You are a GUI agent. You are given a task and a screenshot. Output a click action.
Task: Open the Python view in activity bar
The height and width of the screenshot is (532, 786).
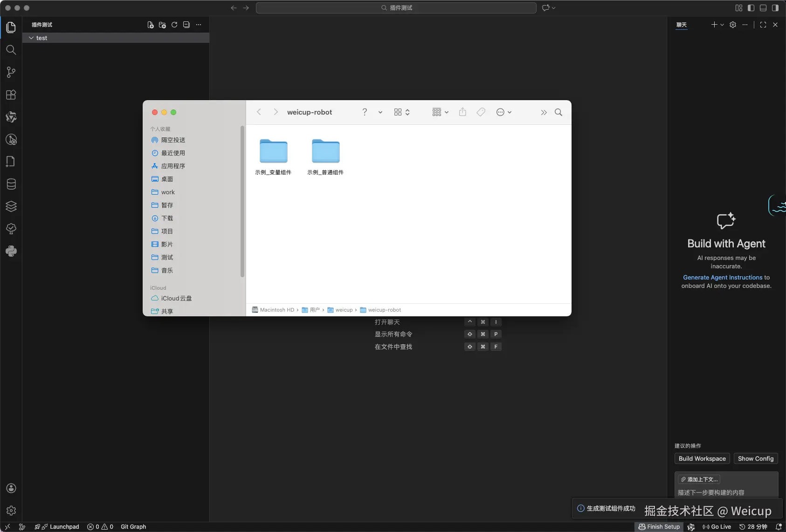(x=11, y=251)
